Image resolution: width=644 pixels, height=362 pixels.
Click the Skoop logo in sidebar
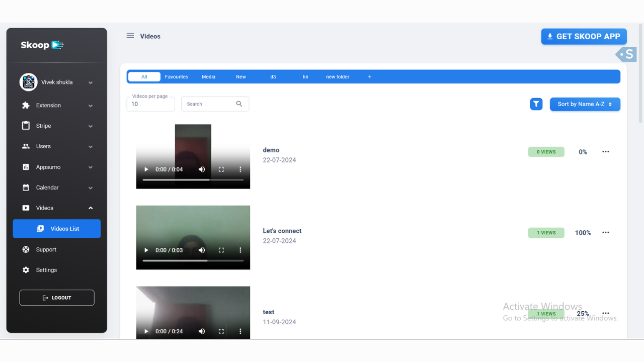(x=42, y=45)
